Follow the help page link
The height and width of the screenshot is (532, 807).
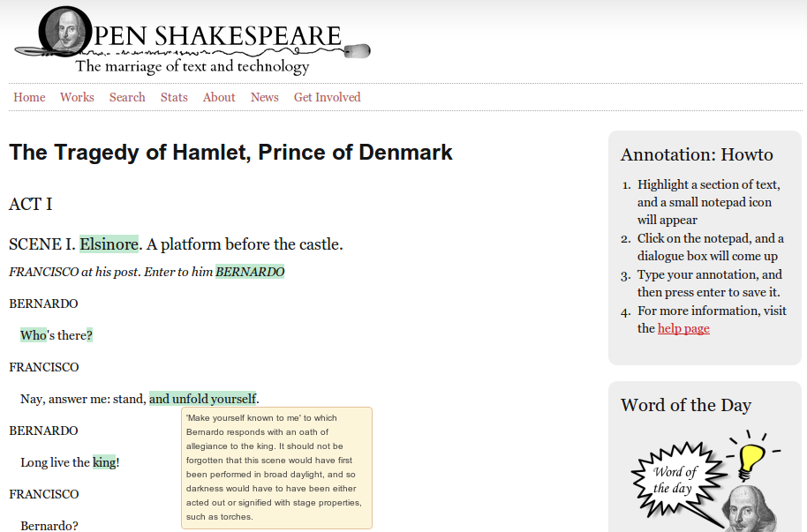(x=683, y=328)
